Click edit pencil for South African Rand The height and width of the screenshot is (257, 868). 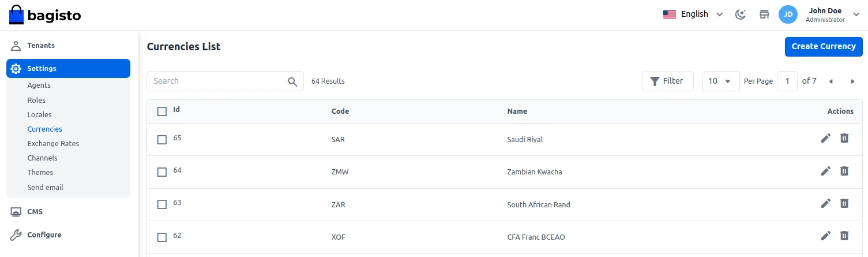(x=826, y=203)
